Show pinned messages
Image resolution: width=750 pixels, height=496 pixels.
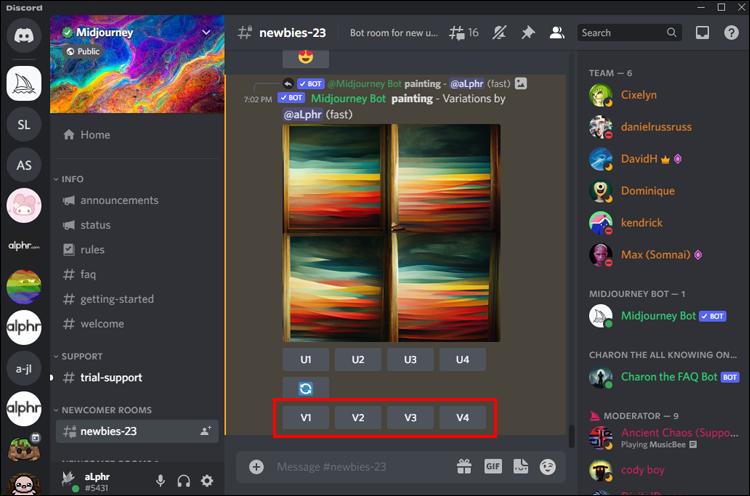tap(528, 33)
